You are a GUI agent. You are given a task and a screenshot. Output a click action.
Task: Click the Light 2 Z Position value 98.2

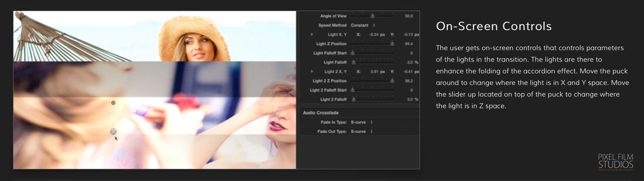pyautogui.click(x=409, y=81)
